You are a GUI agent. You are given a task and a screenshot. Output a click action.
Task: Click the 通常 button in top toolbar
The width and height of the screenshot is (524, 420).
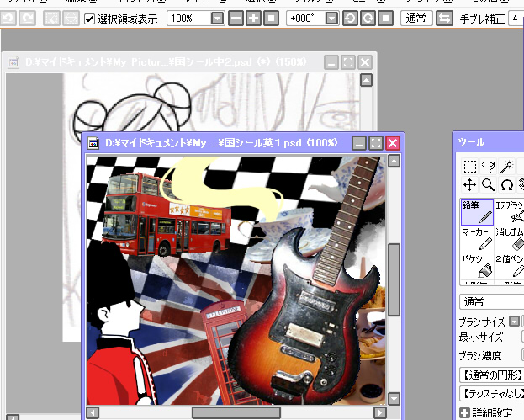tap(416, 18)
